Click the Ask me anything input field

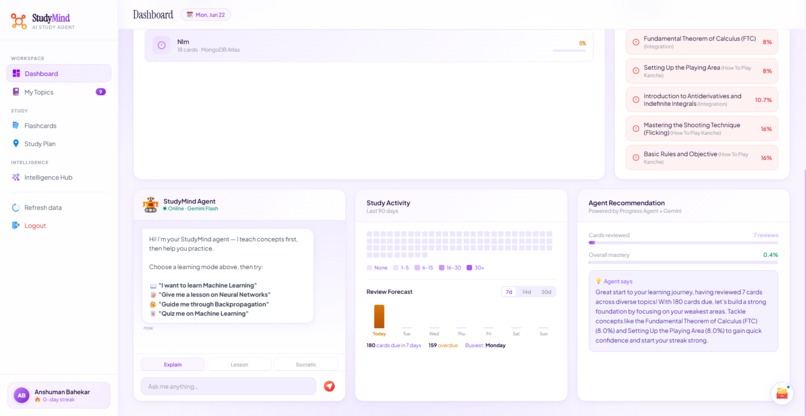228,386
